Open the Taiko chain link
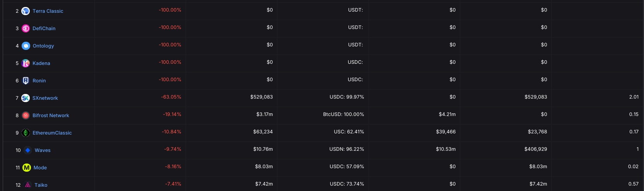The height and width of the screenshot is (191, 644). pos(41,185)
